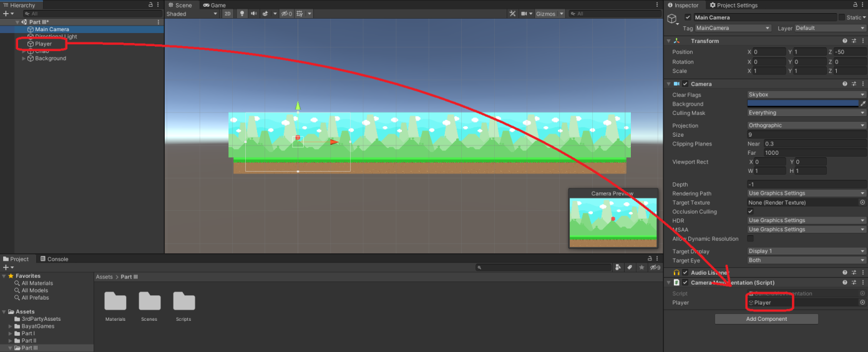Viewport: 868px width, 352px height.
Task: Open the Materials folder
Action: pos(115,306)
